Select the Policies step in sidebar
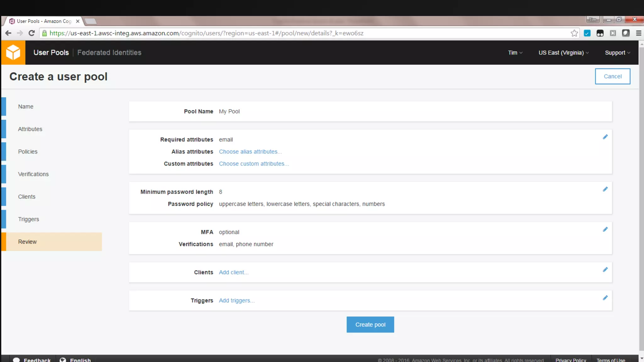The image size is (644, 362). click(x=28, y=152)
